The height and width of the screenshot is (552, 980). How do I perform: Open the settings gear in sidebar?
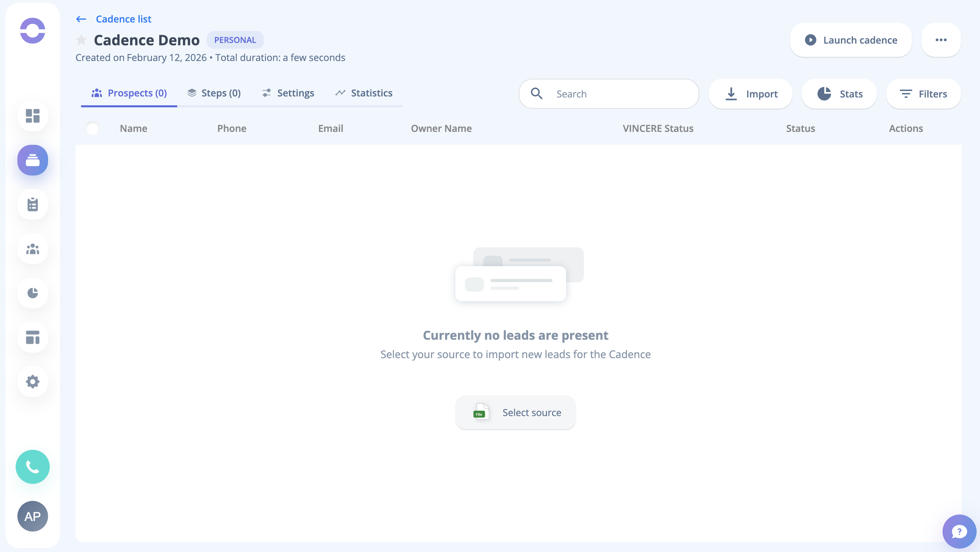[x=33, y=382]
